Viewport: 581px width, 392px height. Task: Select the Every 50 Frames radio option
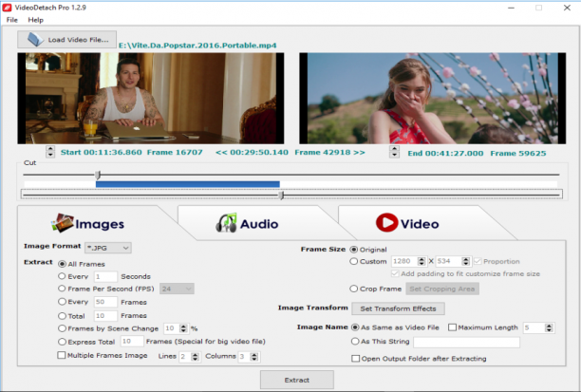pos(63,302)
